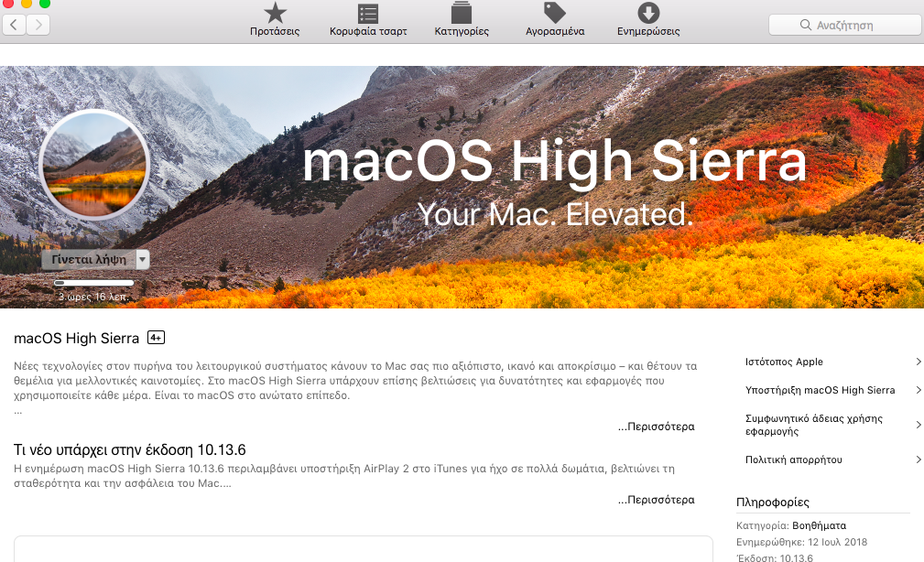Expand the 10.13.6 release notes …Περισσότερα link
Viewport: 924px width, 562px height.
[657, 500]
